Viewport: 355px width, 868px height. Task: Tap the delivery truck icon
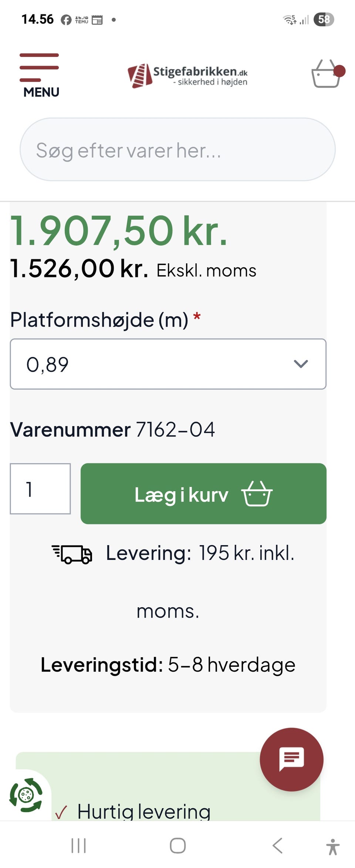coord(72,554)
